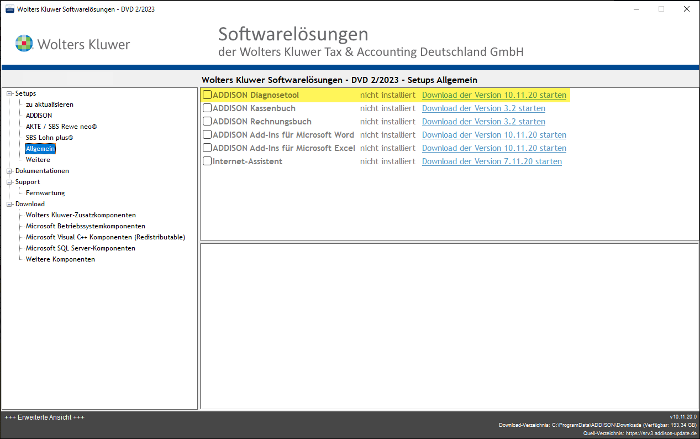700x439 pixels.
Task: Minimize the Softwarelösungen window
Action: (637, 9)
